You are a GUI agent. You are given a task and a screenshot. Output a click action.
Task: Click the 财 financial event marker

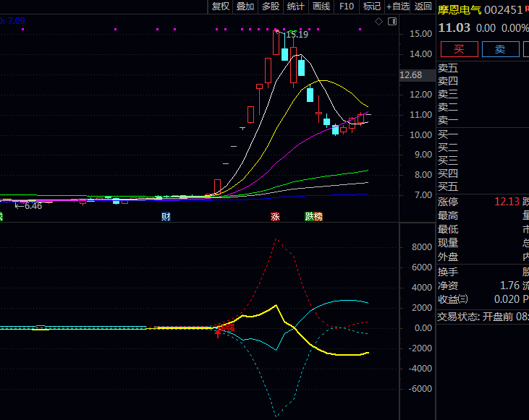pos(166,216)
